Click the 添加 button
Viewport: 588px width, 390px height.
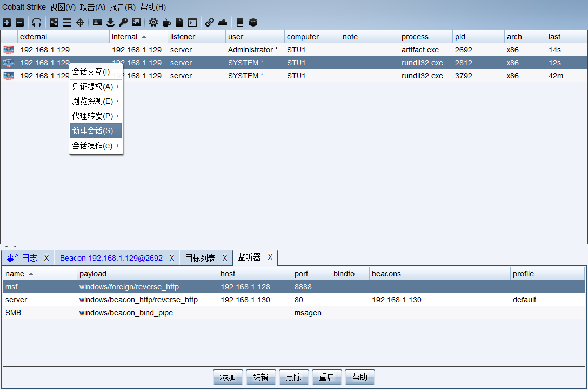tap(228, 377)
